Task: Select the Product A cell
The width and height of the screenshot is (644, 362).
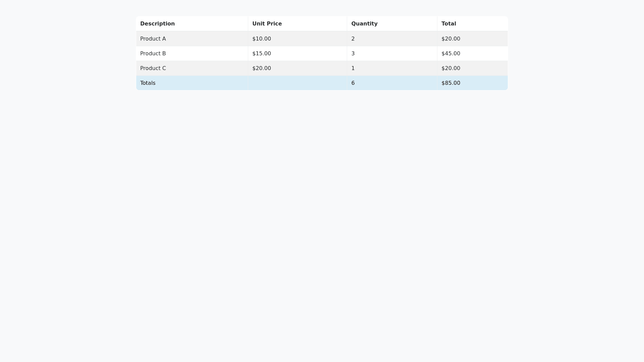Action: 153,39
